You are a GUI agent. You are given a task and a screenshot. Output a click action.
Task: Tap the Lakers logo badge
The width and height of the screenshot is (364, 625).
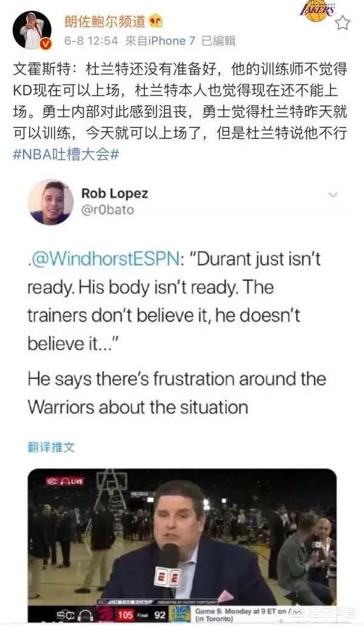(318, 10)
